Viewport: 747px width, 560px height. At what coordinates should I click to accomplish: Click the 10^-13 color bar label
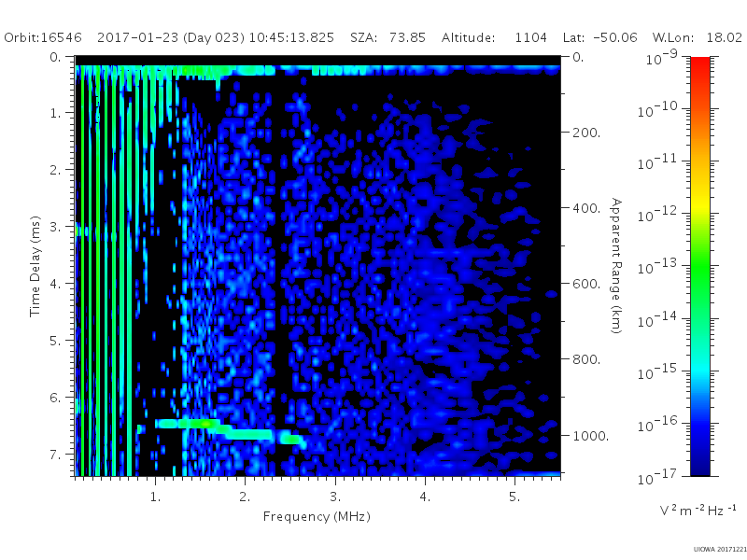(658, 267)
